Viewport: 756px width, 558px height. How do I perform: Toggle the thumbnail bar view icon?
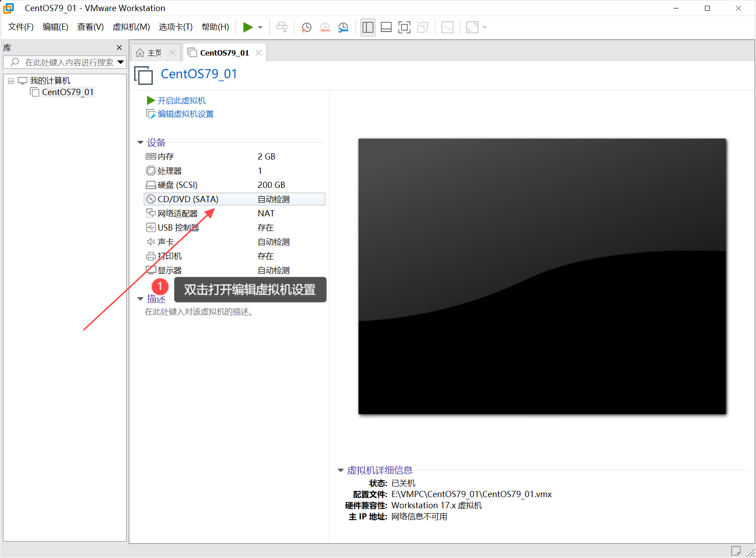click(386, 28)
